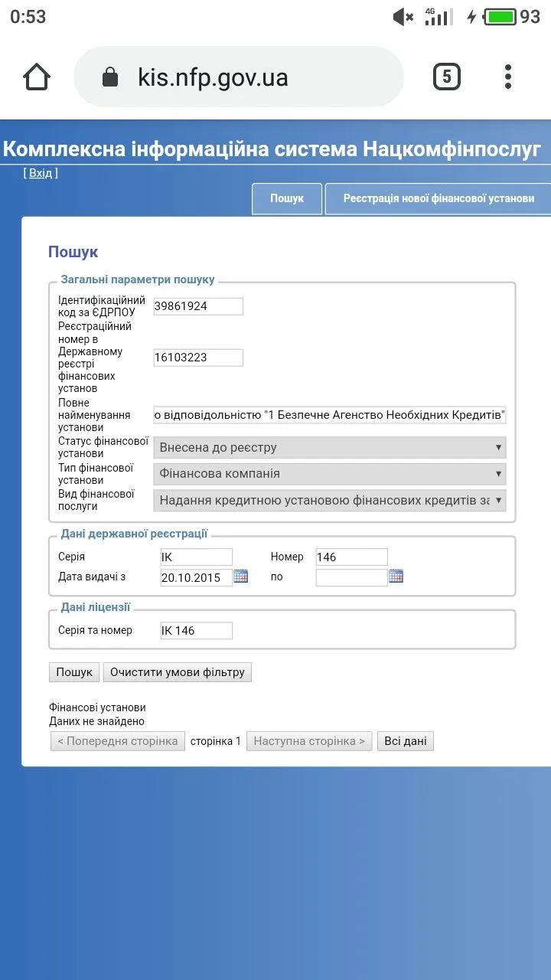Open the browser three-dot menu
This screenshot has width=551, height=980.
pyautogui.click(x=508, y=77)
